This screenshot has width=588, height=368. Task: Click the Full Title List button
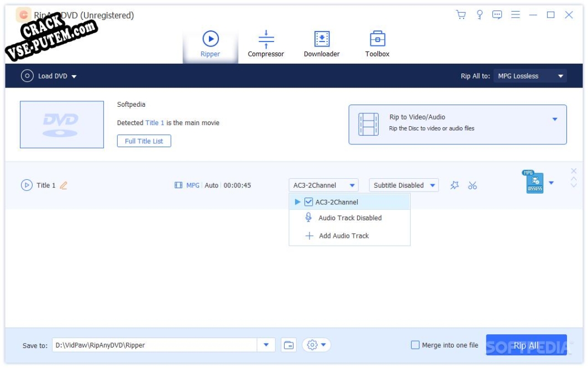(144, 141)
